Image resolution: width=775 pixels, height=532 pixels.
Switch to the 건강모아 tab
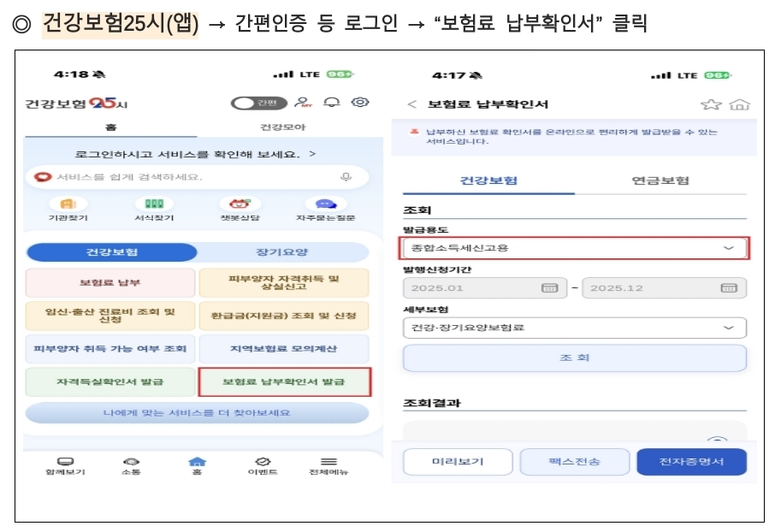coord(283,127)
